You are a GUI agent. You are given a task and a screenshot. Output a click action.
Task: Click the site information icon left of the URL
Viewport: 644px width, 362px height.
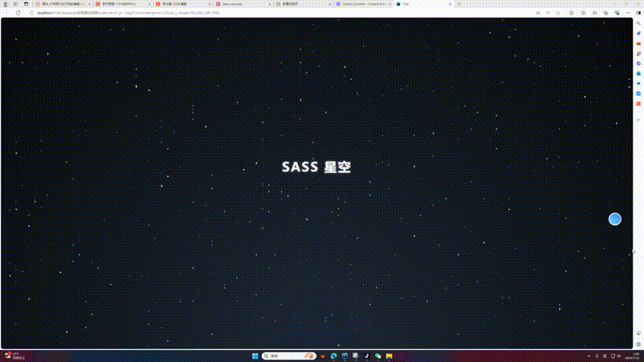(31, 13)
